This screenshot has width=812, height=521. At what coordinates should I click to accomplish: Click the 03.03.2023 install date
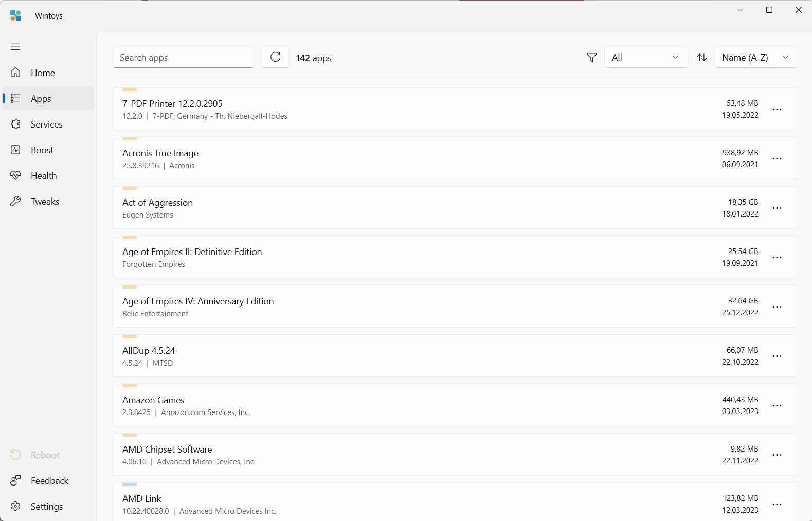tap(740, 411)
